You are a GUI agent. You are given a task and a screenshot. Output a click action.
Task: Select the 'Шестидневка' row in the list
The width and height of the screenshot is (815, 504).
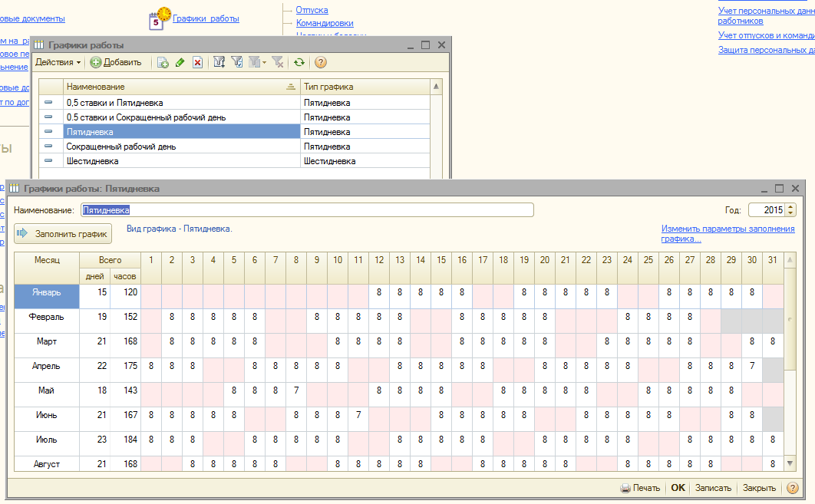(x=92, y=161)
